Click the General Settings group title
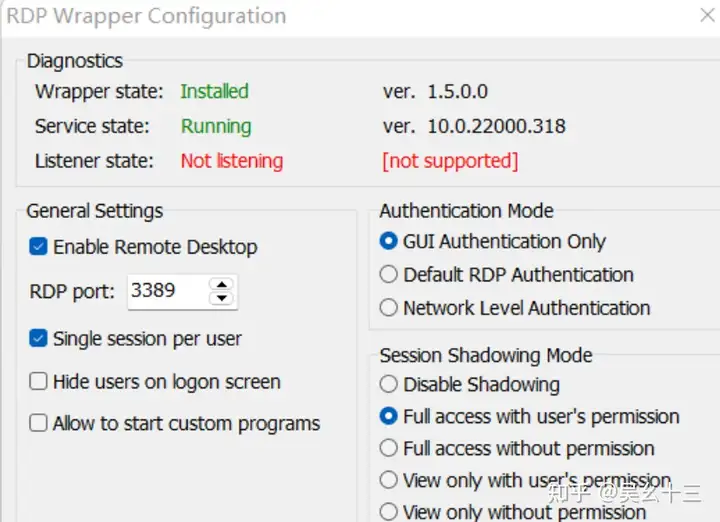This screenshot has width=720, height=522. pos(95,211)
